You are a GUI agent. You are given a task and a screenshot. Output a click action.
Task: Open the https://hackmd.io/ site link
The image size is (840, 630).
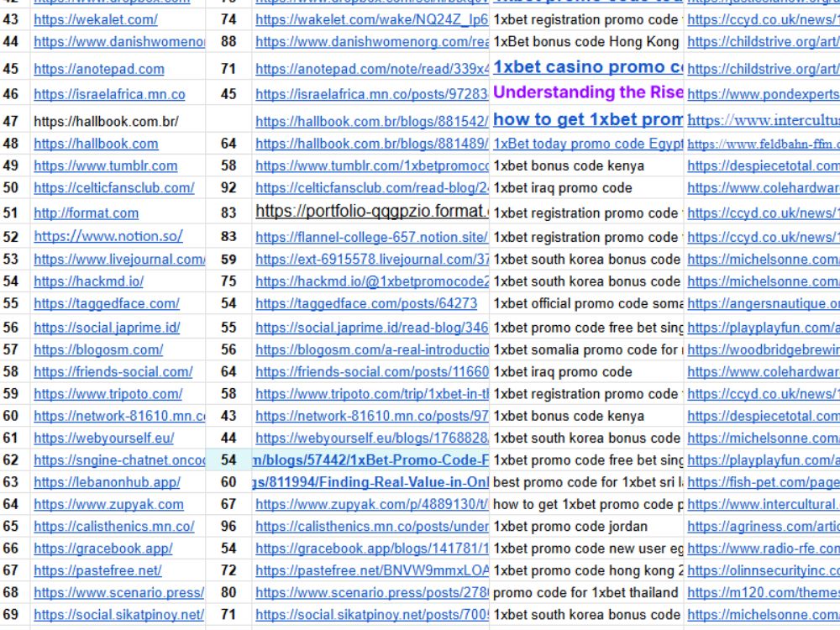pyautogui.click(x=88, y=281)
